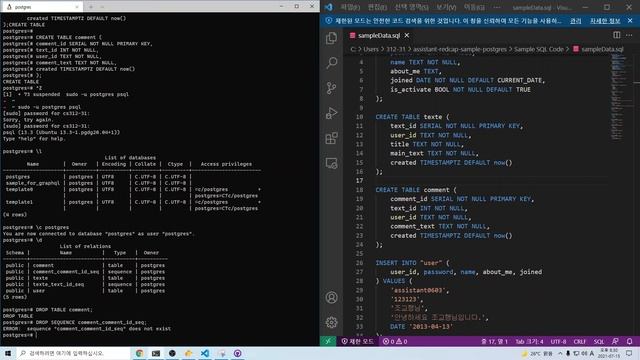This screenshot has width=640, height=360.
Task: Open File Explorer from the taskbar
Action: [x=188, y=353]
